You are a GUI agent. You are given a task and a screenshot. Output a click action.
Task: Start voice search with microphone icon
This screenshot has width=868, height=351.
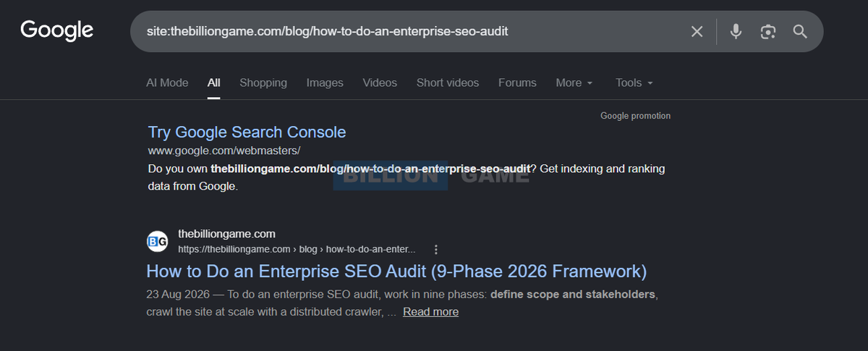pyautogui.click(x=736, y=31)
